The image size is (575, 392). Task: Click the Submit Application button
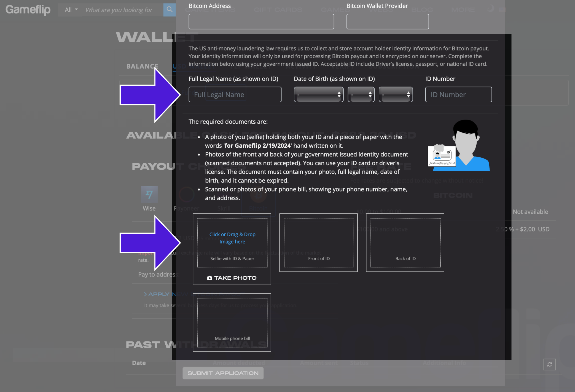pyautogui.click(x=223, y=373)
